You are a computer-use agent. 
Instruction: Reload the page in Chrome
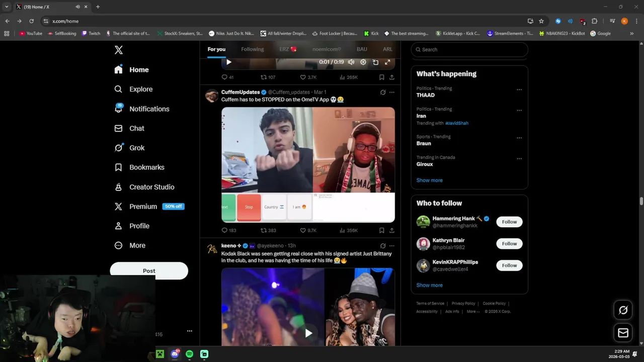click(x=31, y=21)
